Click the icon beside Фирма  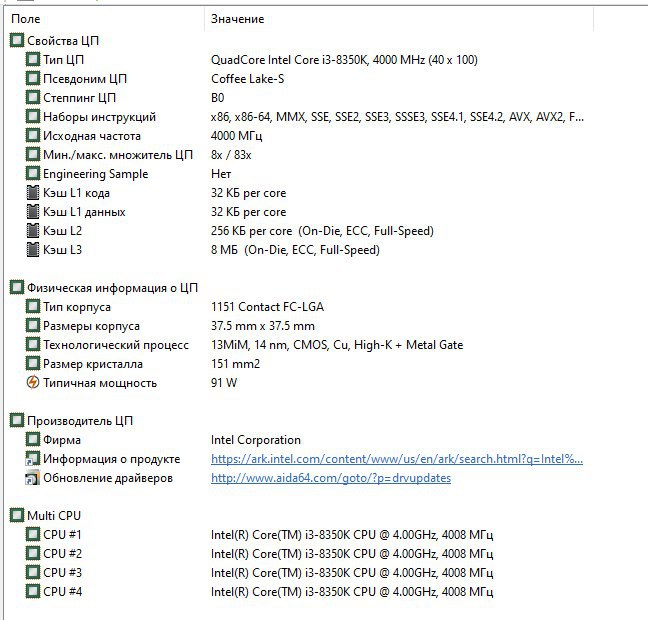point(33,440)
